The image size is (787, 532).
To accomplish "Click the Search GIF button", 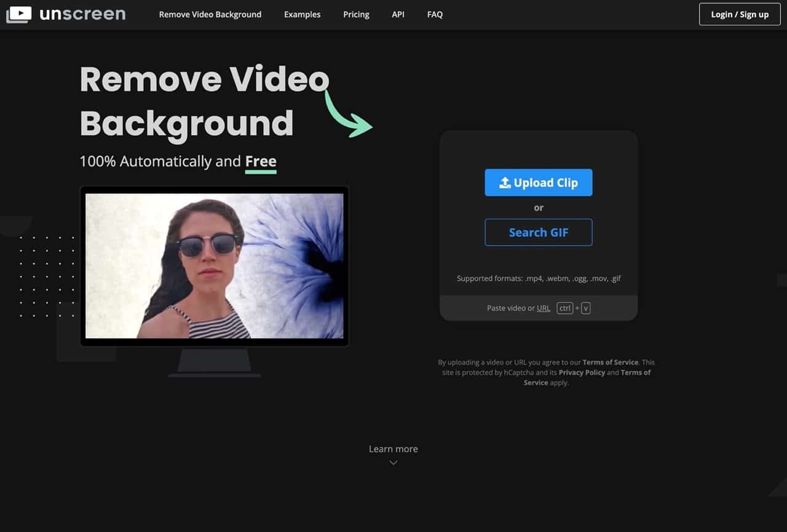I will (539, 232).
